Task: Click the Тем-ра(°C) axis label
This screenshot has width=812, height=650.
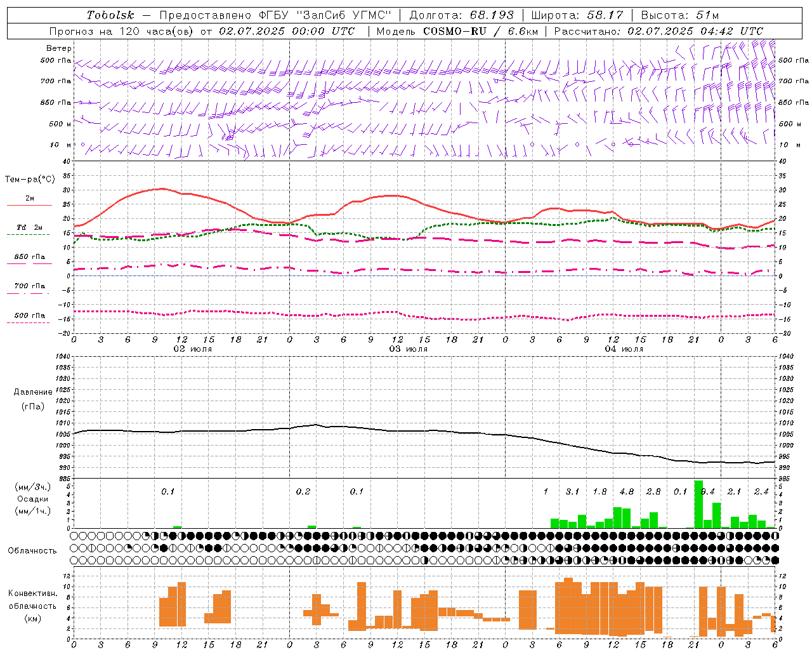Action: (30, 179)
